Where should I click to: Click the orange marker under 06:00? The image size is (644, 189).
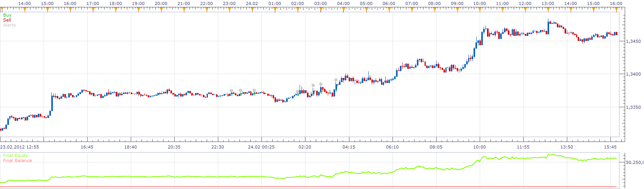(x=389, y=9)
